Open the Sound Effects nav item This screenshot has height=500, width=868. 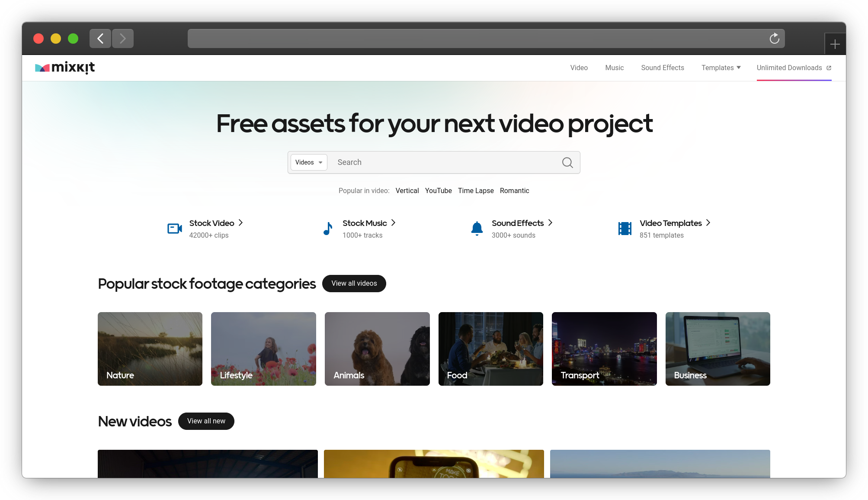pos(662,68)
